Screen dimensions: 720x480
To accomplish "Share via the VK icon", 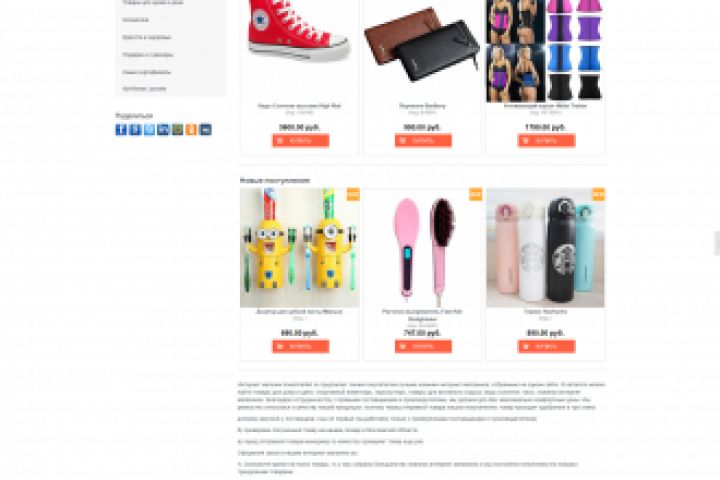I will 135,130.
